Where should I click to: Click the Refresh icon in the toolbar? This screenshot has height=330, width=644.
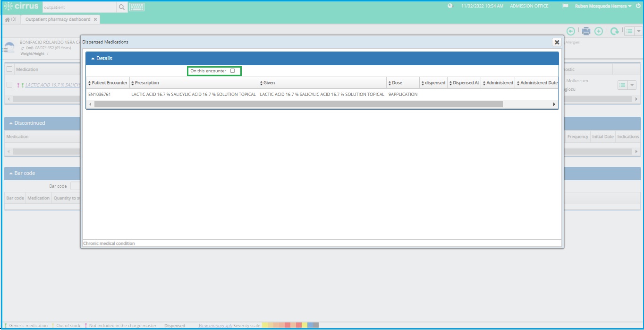tap(614, 31)
